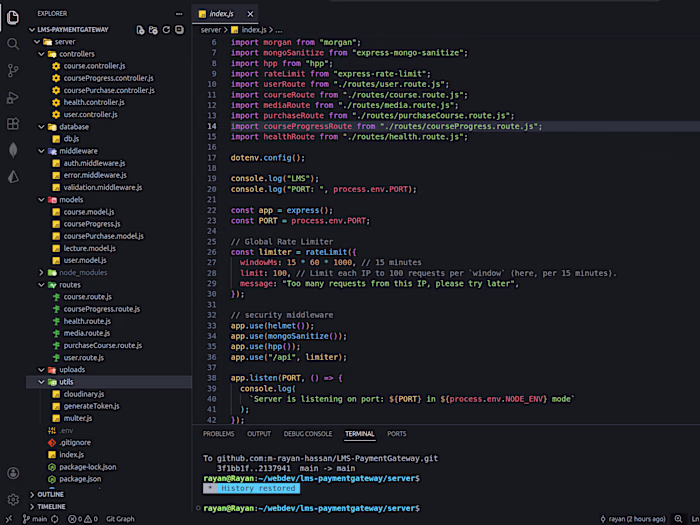Open the Manage gear settings icon
This screenshot has height=525, width=700.
[13, 499]
